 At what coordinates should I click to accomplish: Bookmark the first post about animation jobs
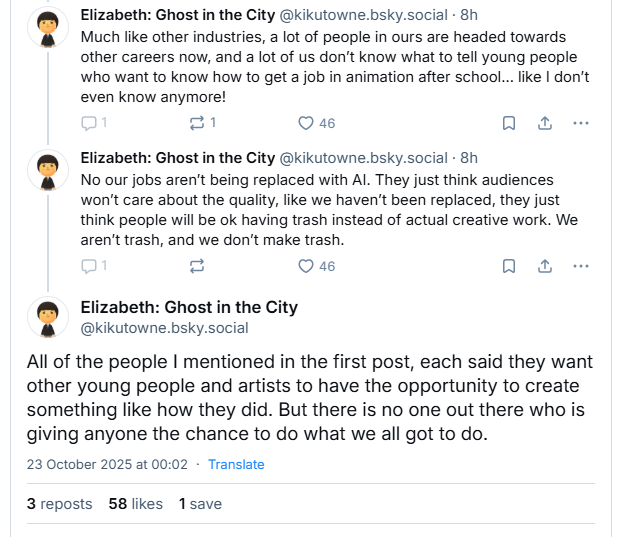tap(508, 123)
